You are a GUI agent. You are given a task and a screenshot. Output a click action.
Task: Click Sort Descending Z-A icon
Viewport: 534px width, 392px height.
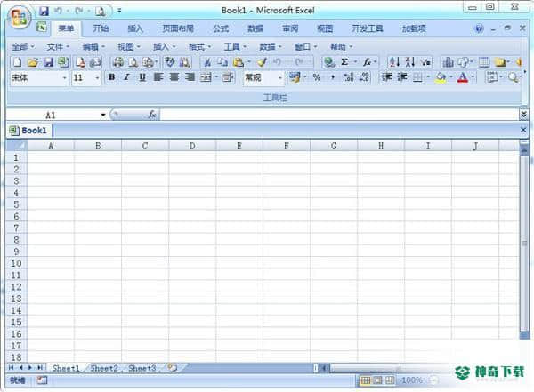click(x=410, y=62)
